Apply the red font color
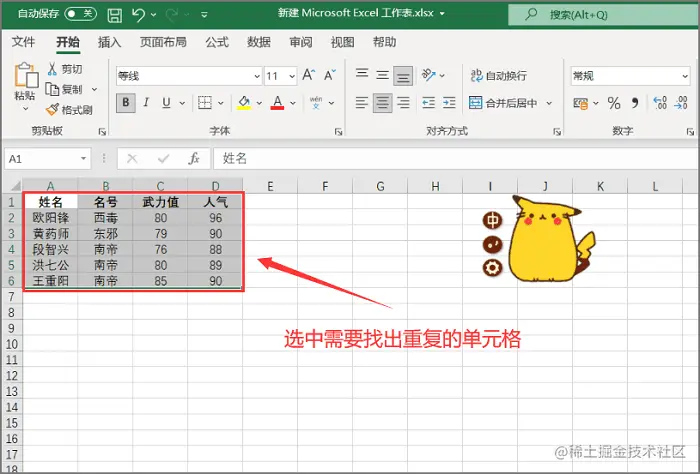The height and width of the screenshot is (474, 700). pyautogui.click(x=277, y=103)
